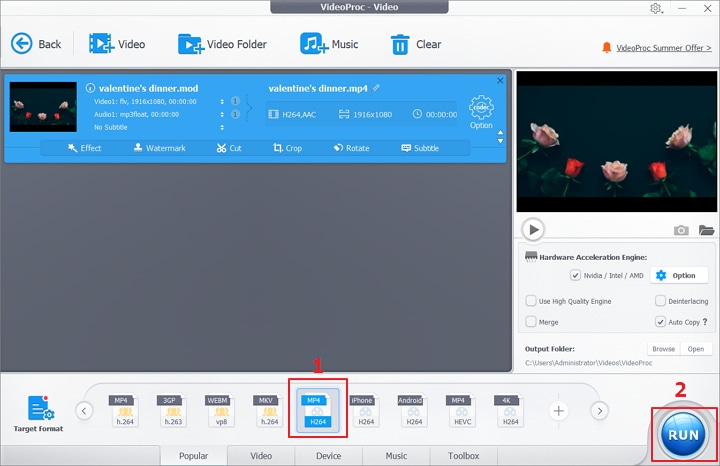
Task: Switch to the Popular tab
Action: tap(193, 455)
